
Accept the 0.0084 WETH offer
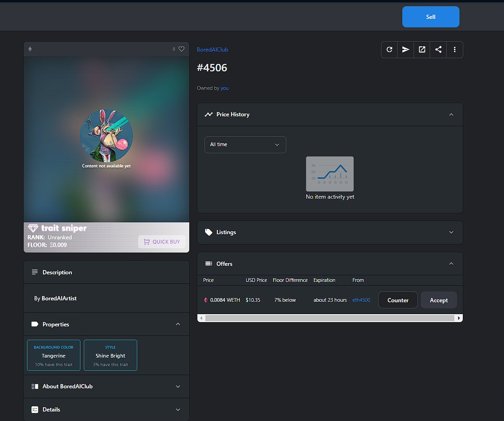(439, 300)
